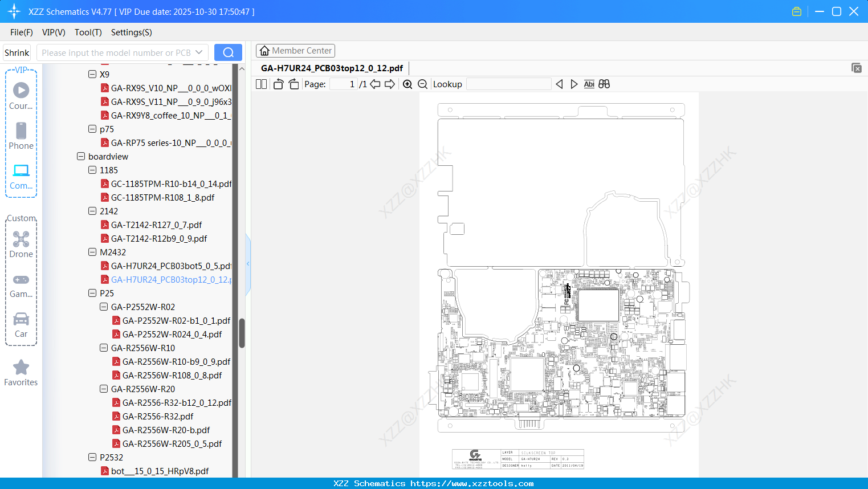The image size is (868, 489).
Task: Open the model number dropdown arrow
Action: (x=199, y=52)
